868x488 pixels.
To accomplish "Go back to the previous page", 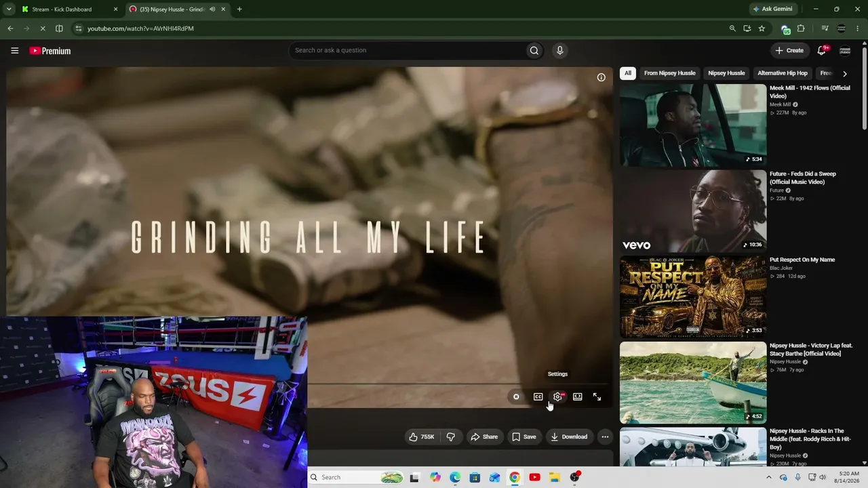I will (x=10, y=28).
